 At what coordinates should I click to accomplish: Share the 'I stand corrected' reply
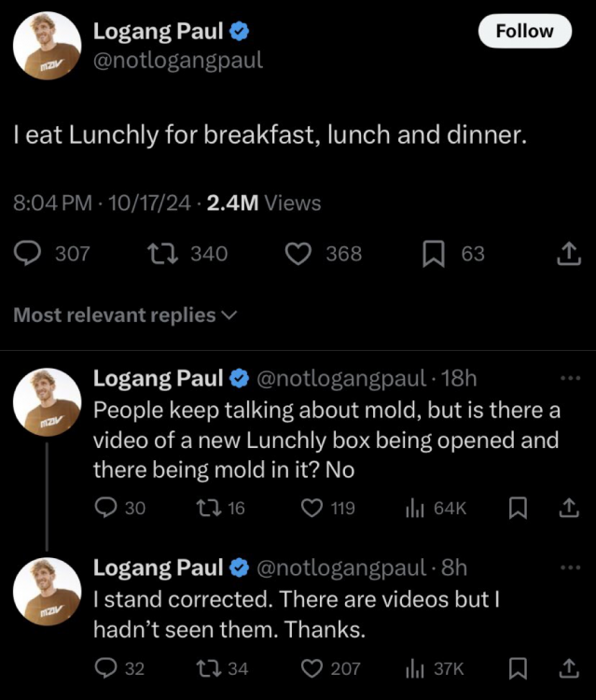tap(568, 668)
